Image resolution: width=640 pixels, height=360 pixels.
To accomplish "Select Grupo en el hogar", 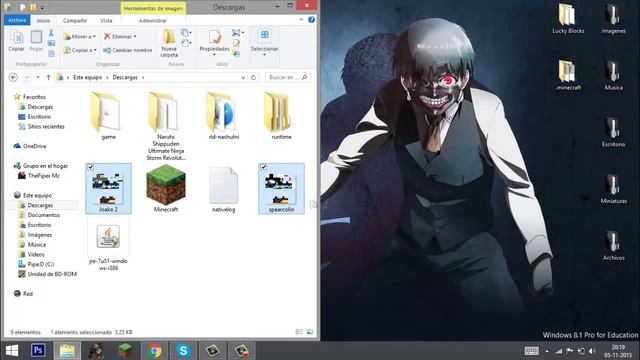I will point(45,166).
